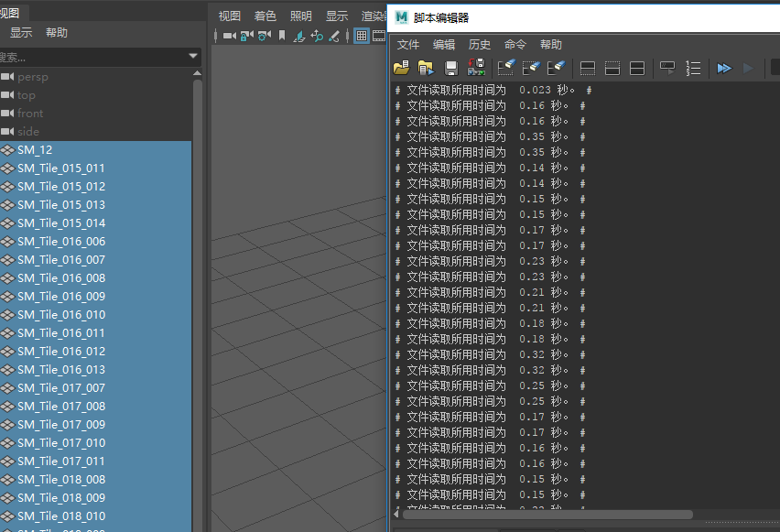The image size is (780, 532).
Task: Execute all with the double-arrow icon
Action: [724, 68]
